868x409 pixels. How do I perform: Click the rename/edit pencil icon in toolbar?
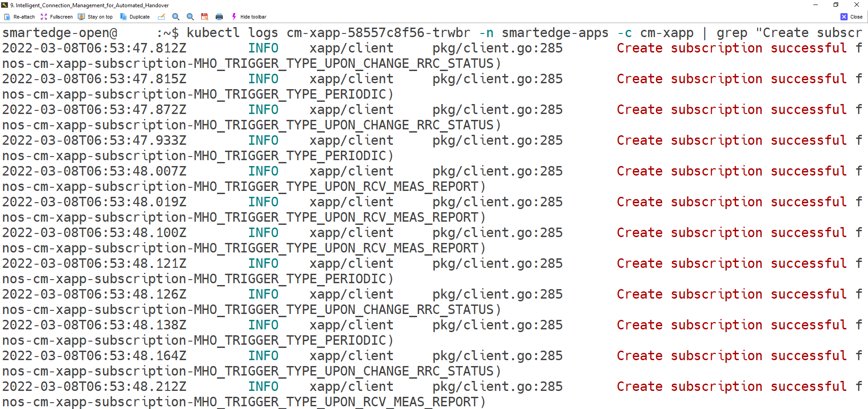click(x=161, y=17)
